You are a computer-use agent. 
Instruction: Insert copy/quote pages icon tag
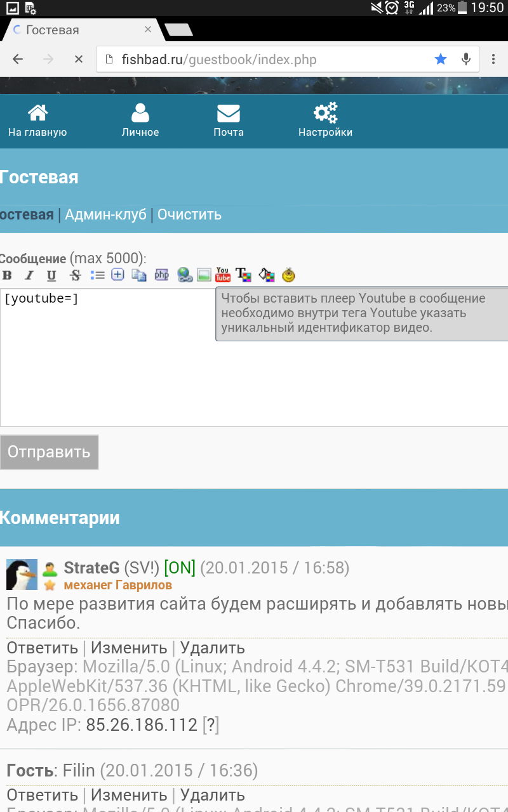[139, 275]
